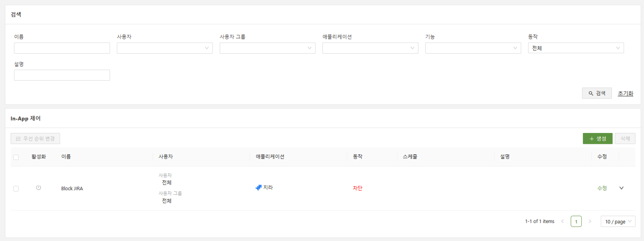This screenshot has width=644, height=241.
Task: Go to next page arrow
Action: [x=590, y=222]
